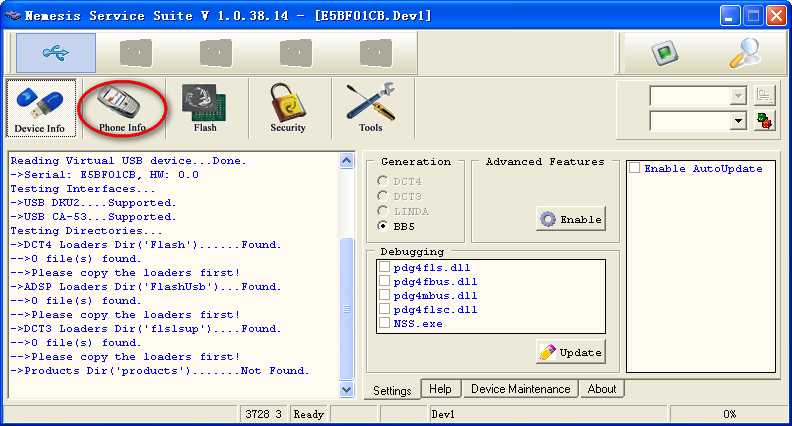This screenshot has height=426, width=792.
Task: Click log line 'Testing Directories...'
Action: (x=86, y=231)
